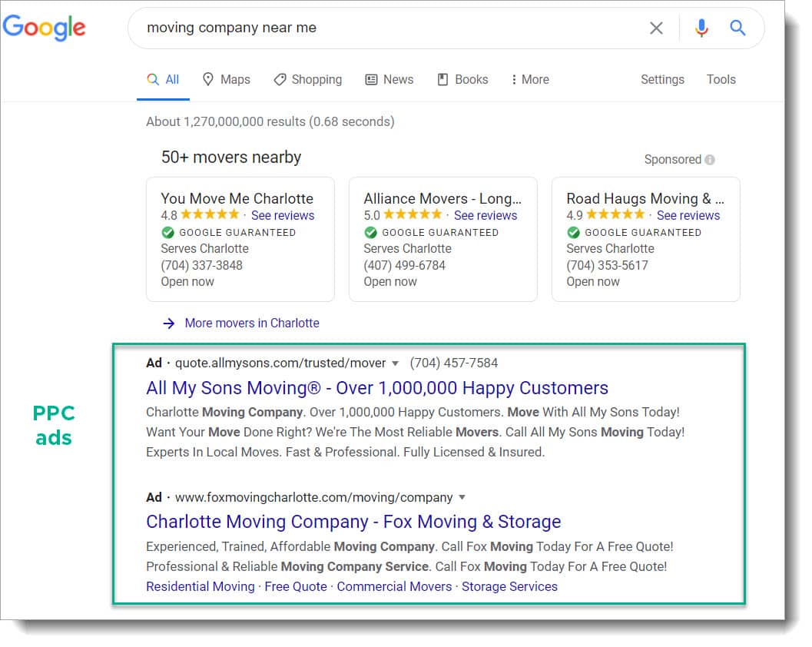
Task: Switch to the Books tab
Action: (463, 80)
